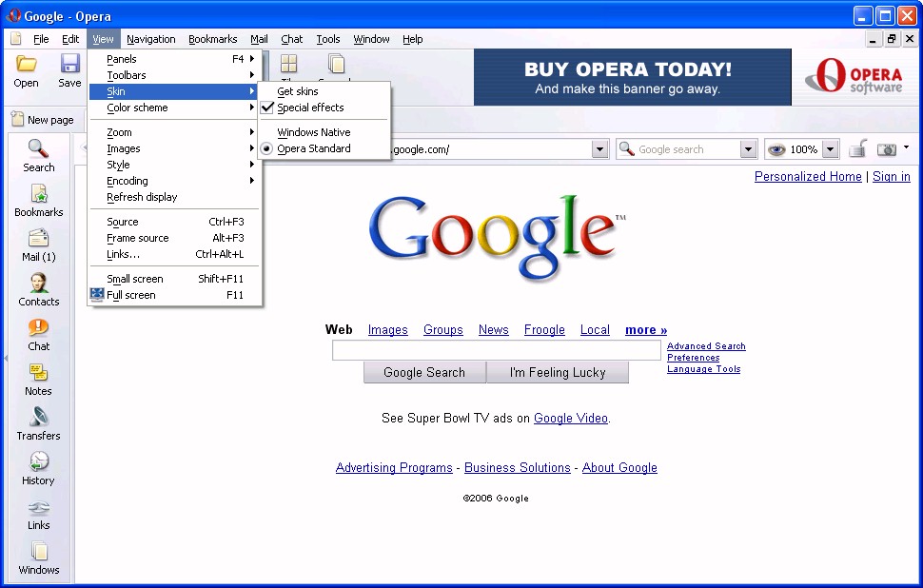Open the Tools menu
923x588 pixels.
[x=328, y=39]
